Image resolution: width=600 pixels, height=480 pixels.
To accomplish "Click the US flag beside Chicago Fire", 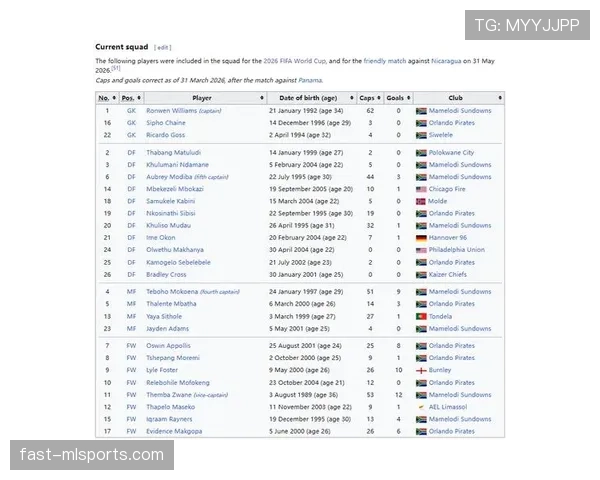I will click(x=421, y=189).
